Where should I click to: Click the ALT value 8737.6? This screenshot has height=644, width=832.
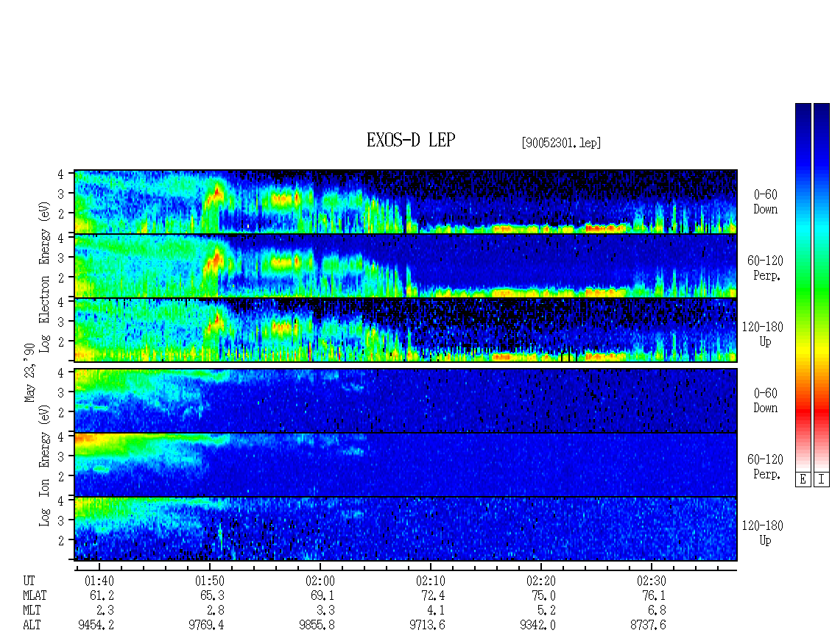648,626
